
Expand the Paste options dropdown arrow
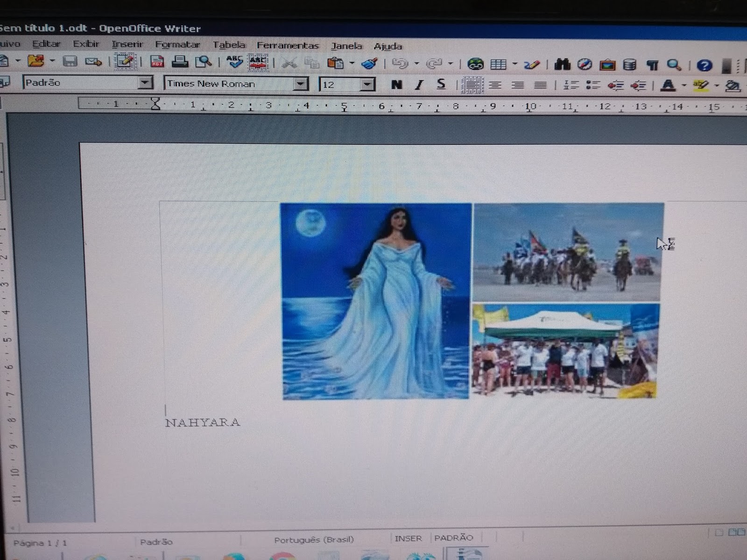point(352,63)
